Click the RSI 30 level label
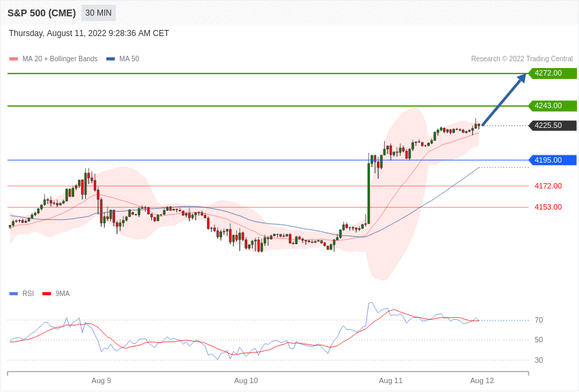Viewport: 579px width, 392px height. click(x=539, y=360)
